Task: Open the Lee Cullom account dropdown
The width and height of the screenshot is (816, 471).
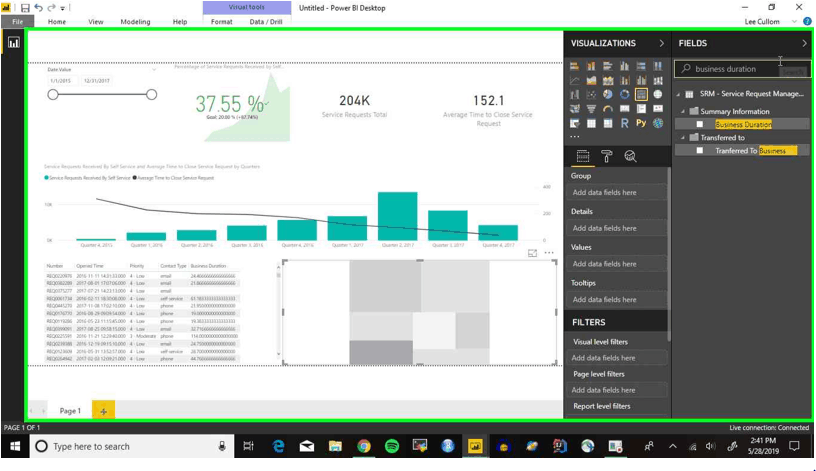Action: pos(795,21)
